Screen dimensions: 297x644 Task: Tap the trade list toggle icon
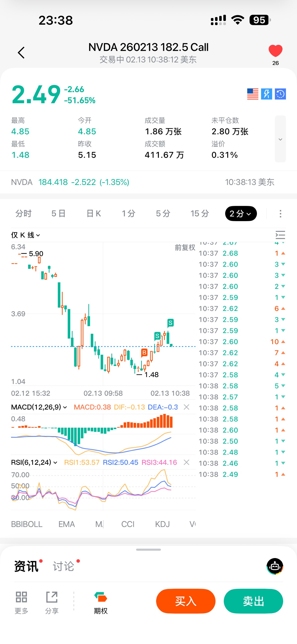click(x=280, y=235)
